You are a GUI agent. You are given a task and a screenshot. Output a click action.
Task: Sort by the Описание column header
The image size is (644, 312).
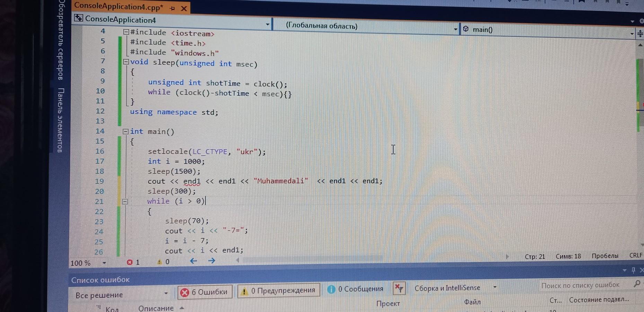tap(156, 308)
